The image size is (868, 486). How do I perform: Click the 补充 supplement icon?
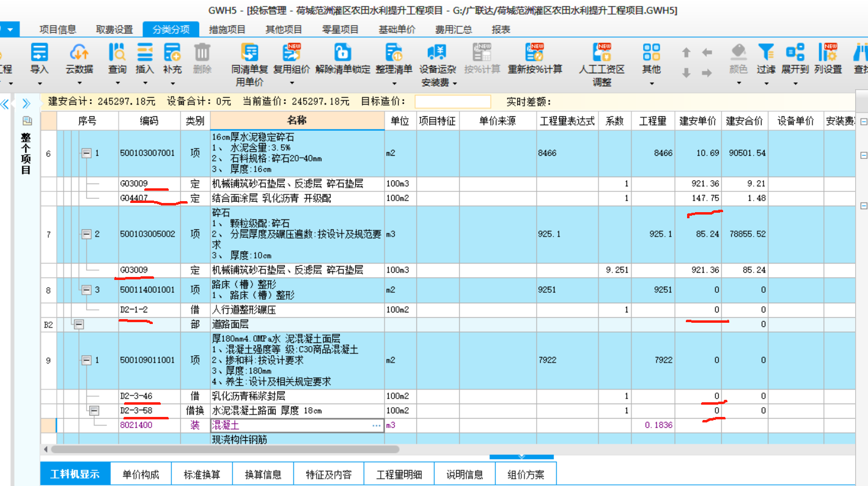pos(172,52)
